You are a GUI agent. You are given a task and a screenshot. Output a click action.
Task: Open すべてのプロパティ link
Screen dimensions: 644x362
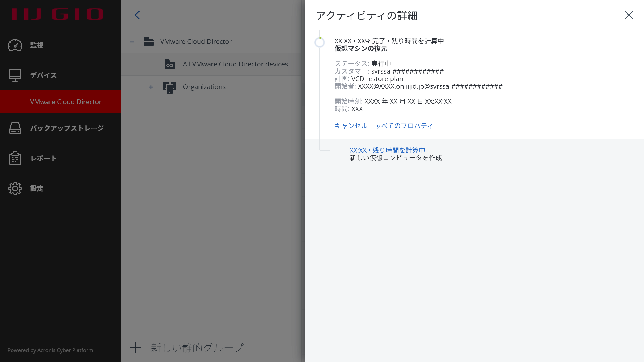pos(404,126)
